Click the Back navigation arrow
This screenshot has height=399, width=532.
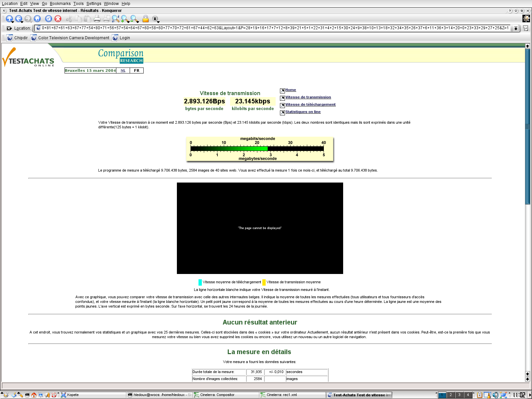click(19, 19)
